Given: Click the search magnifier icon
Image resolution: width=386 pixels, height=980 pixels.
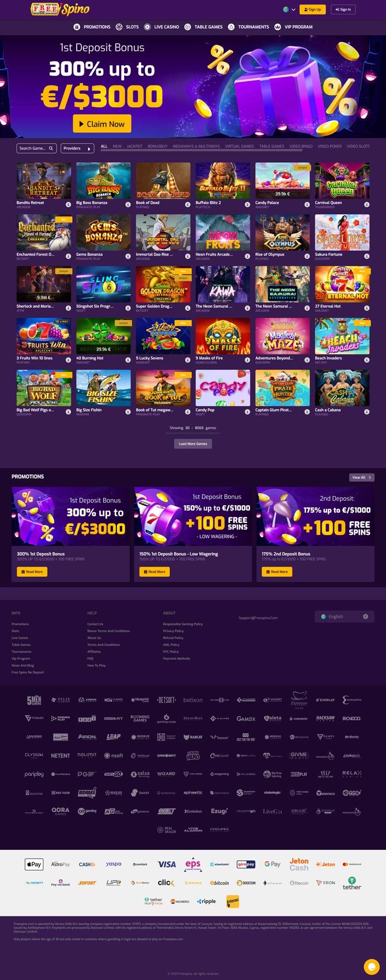Looking at the screenshot, I should click(51, 149).
